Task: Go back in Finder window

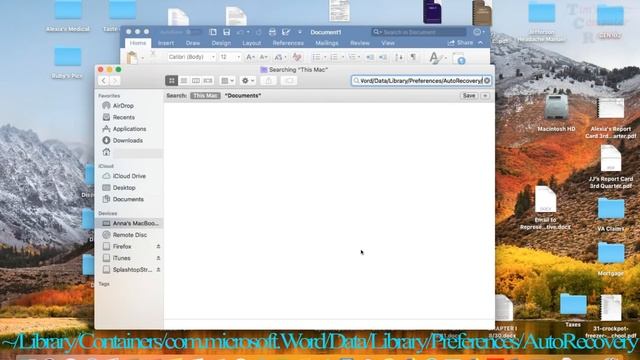Action: [103, 81]
